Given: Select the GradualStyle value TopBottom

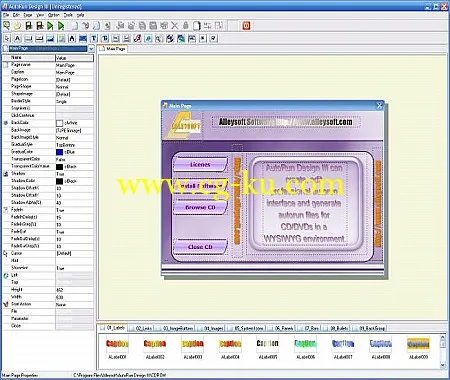Looking at the screenshot, I should click(x=74, y=145).
